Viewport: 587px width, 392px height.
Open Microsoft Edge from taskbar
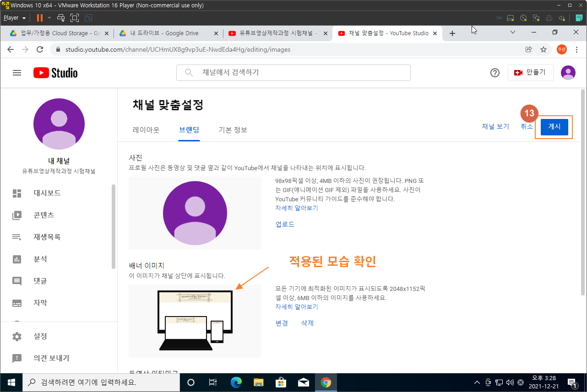(236, 382)
